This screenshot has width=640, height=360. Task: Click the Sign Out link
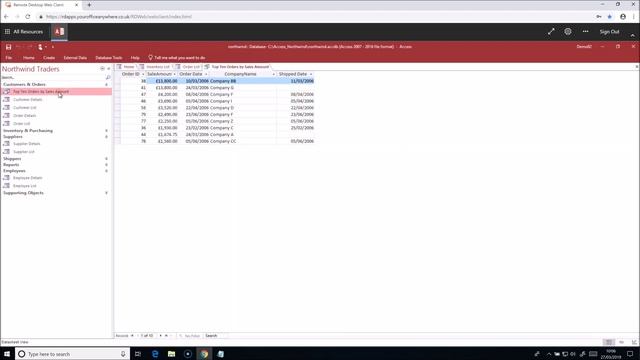[x=609, y=31]
